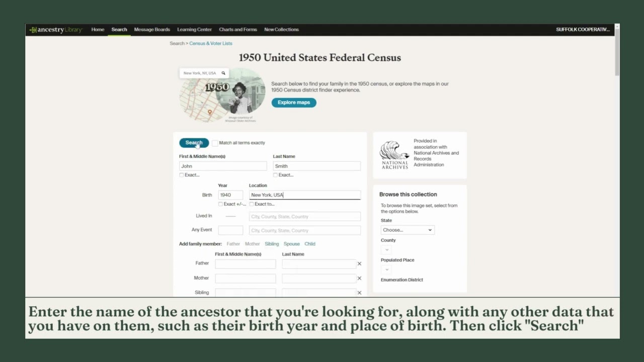Check Exact box under first name

pyautogui.click(x=182, y=175)
